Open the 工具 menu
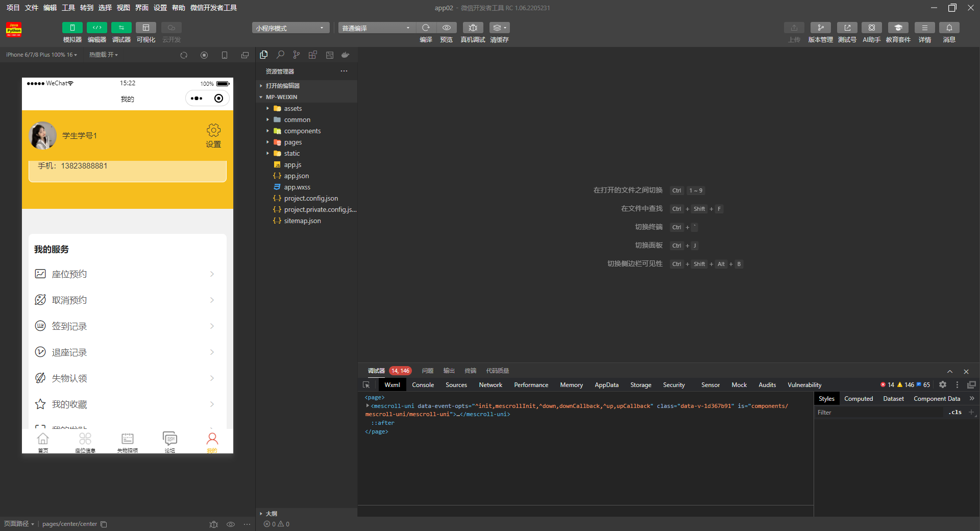 click(x=68, y=8)
